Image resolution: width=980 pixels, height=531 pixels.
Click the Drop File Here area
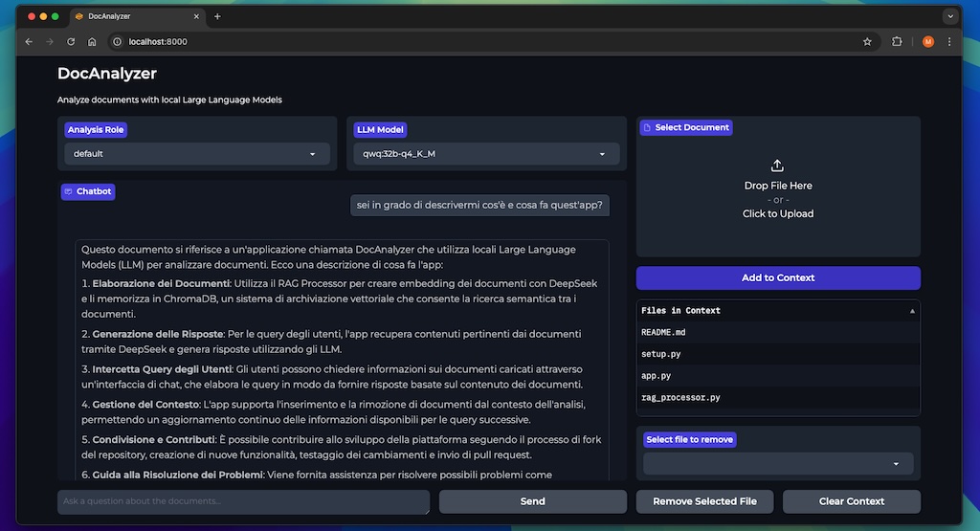pyautogui.click(x=778, y=186)
